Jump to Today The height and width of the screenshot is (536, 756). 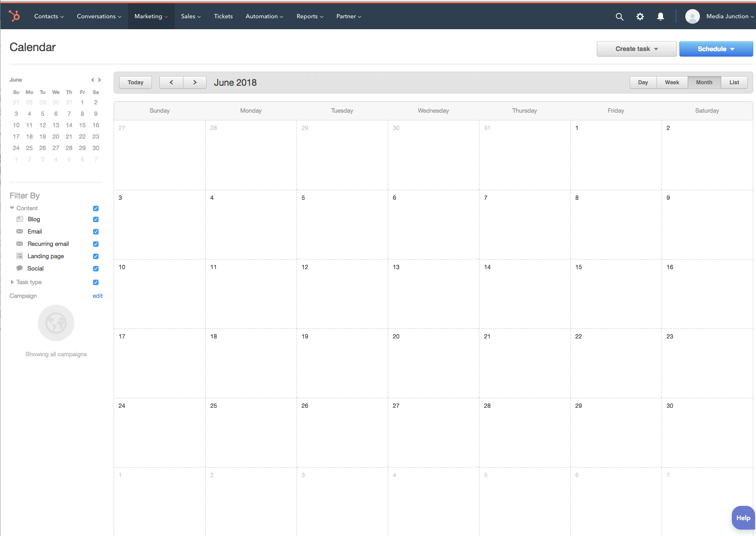136,83
